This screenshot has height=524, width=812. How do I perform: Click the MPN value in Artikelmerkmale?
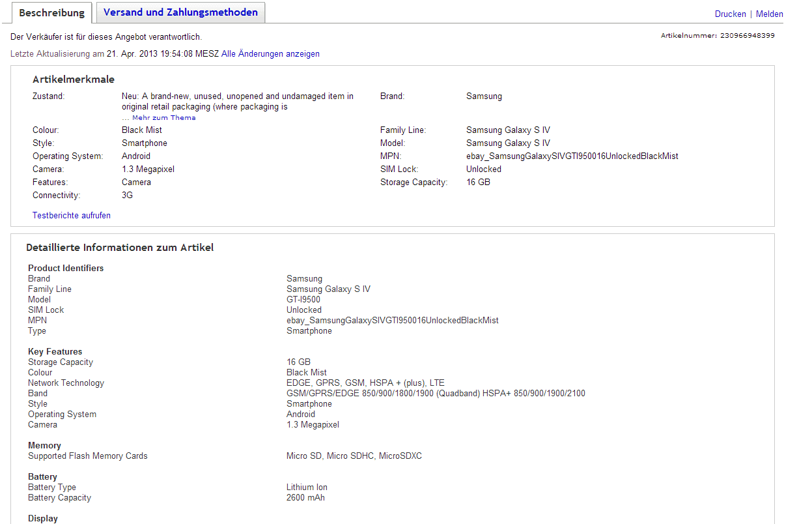tap(572, 156)
